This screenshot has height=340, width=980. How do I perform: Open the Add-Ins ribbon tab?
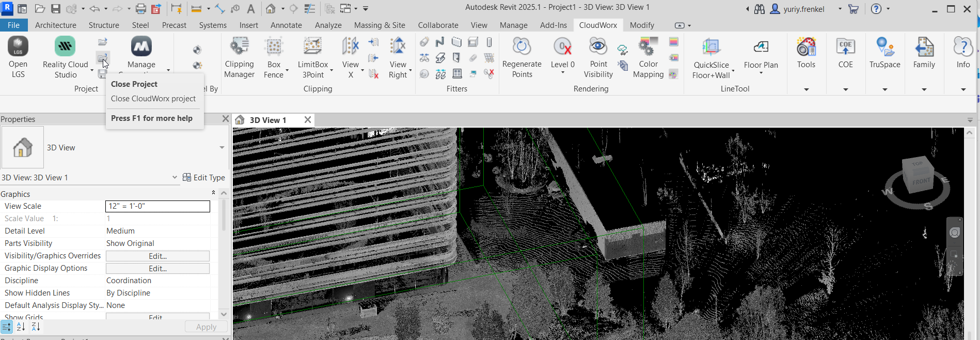coord(553,25)
